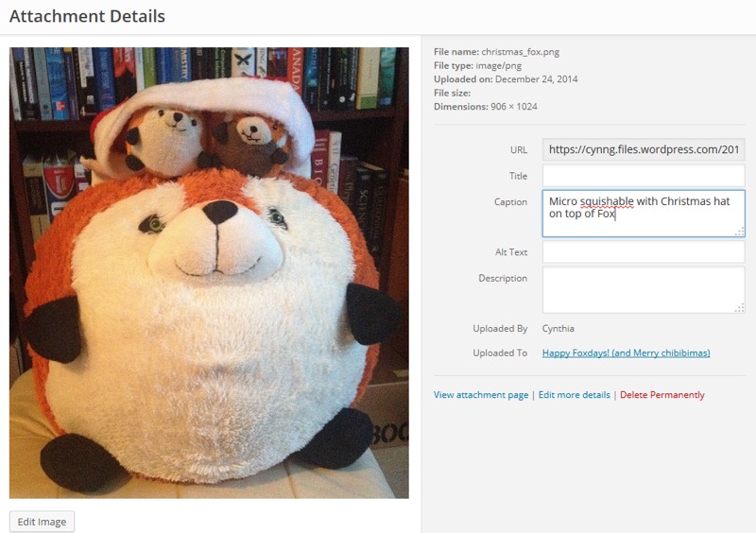Focus the empty Title input field
This screenshot has height=533, width=756.
pos(644,176)
